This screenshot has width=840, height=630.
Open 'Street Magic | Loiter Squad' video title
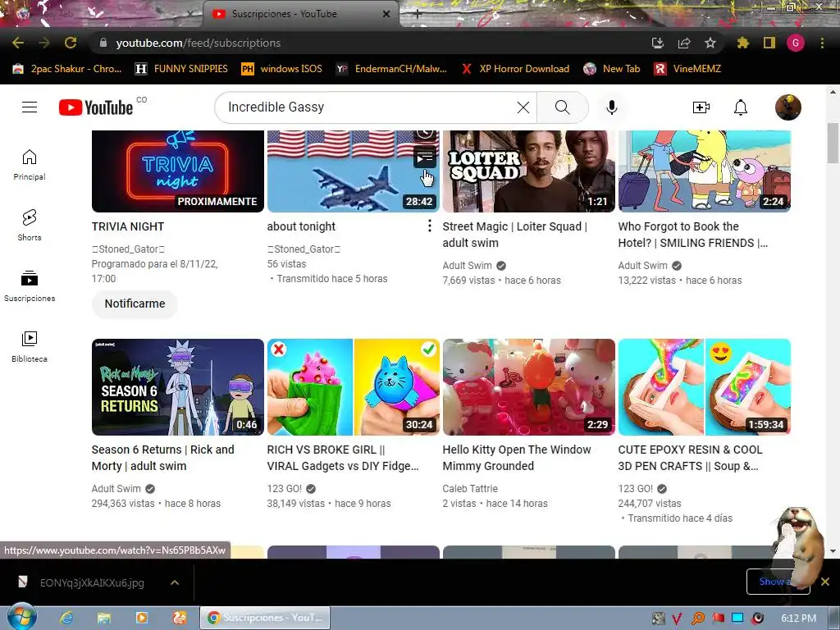[515, 235]
